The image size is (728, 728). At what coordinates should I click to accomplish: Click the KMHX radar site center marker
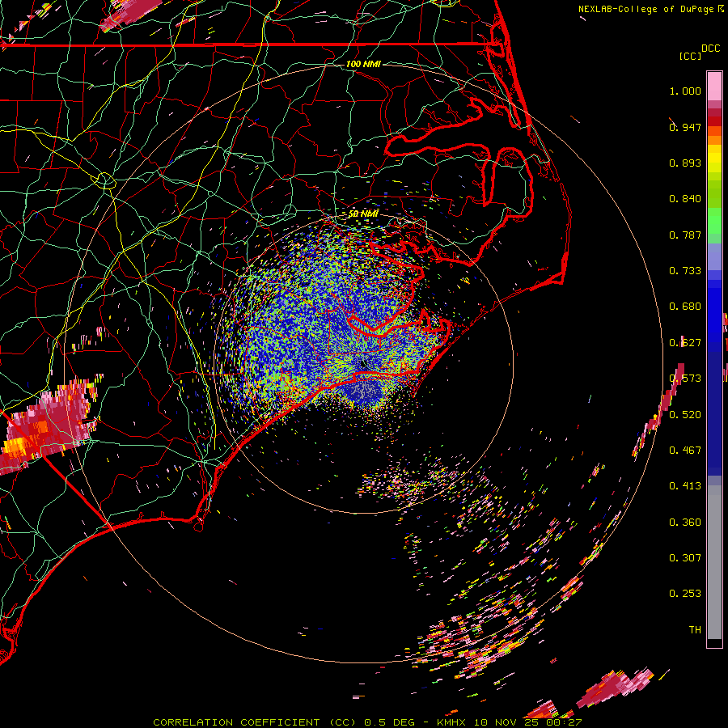363,365
